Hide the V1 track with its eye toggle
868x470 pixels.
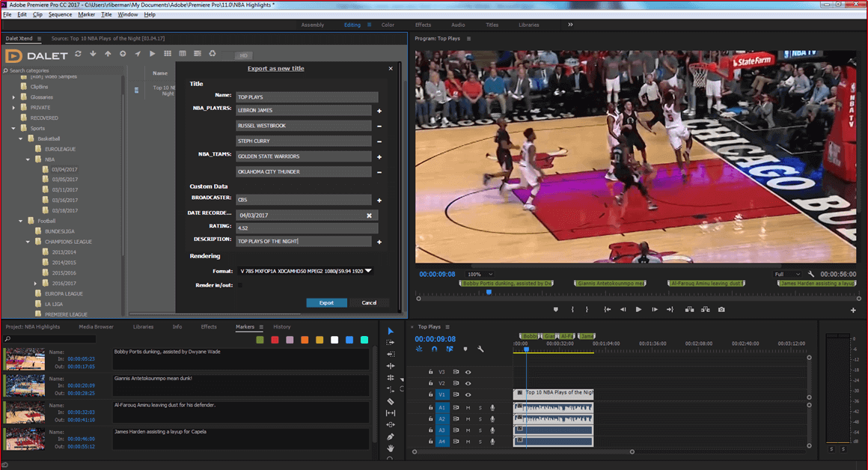coord(468,395)
